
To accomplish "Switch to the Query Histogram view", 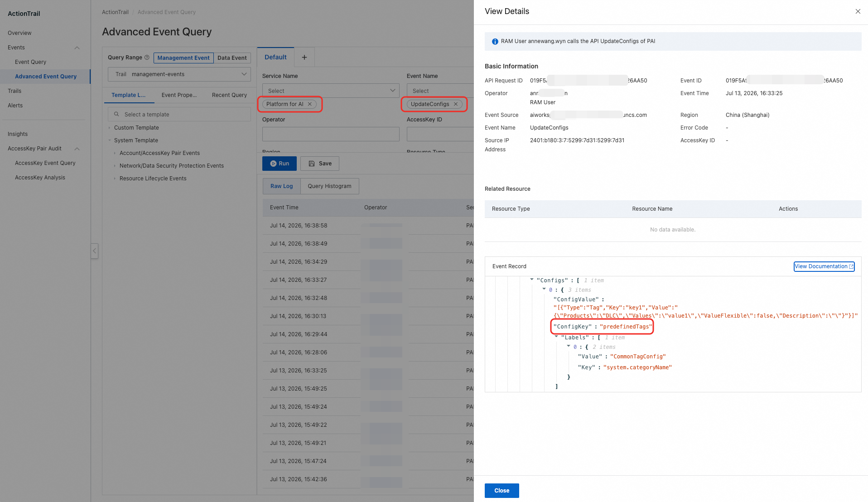I will coord(329,186).
